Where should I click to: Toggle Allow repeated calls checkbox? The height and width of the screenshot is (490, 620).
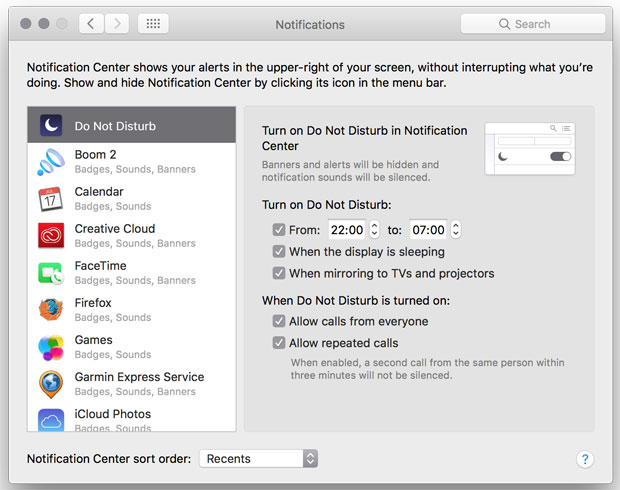coord(279,342)
